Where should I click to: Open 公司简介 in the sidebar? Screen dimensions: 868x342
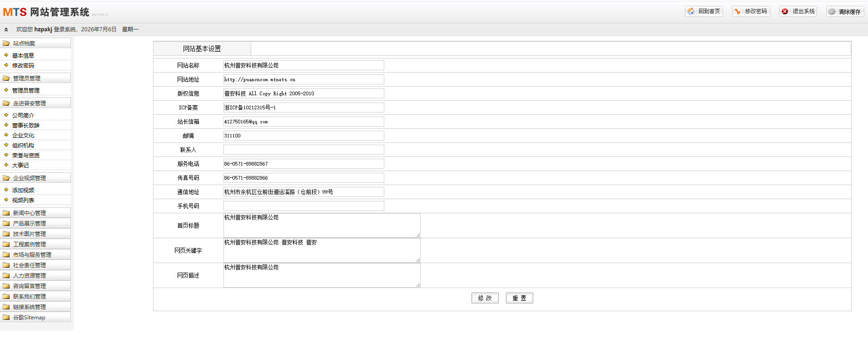[23, 115]
